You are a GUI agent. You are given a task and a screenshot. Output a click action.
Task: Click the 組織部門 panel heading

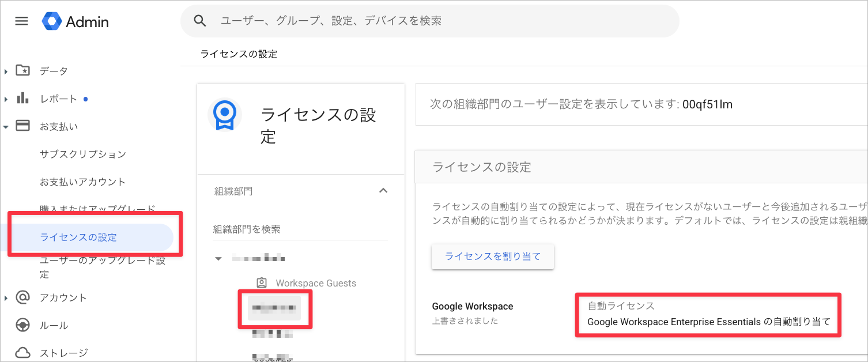tap(233, 191)
